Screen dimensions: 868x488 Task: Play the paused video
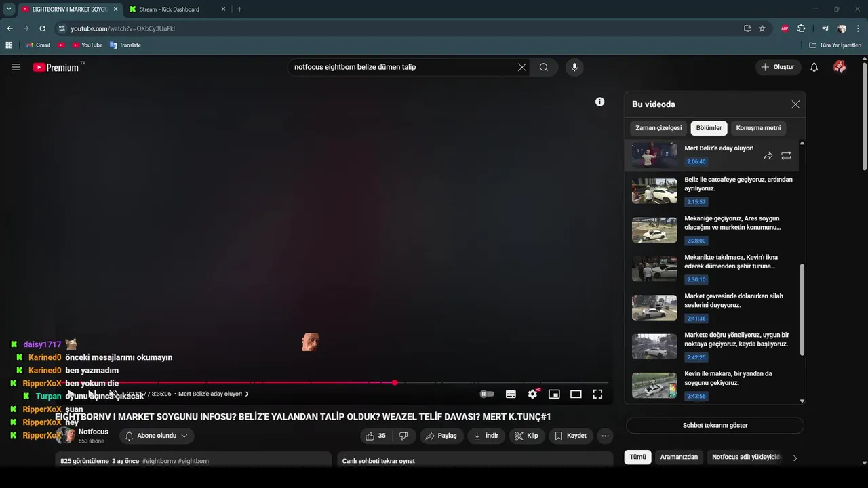click(71, 394)
